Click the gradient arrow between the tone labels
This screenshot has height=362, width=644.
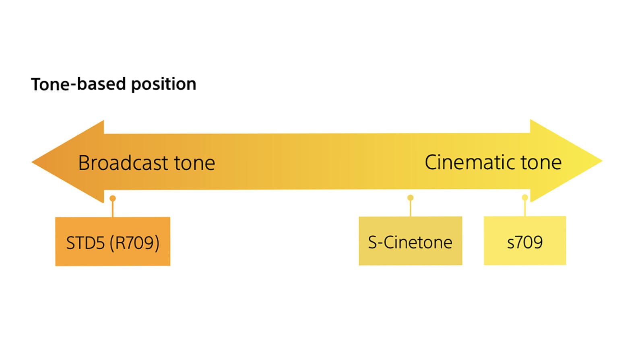click(x=320, y=162)
